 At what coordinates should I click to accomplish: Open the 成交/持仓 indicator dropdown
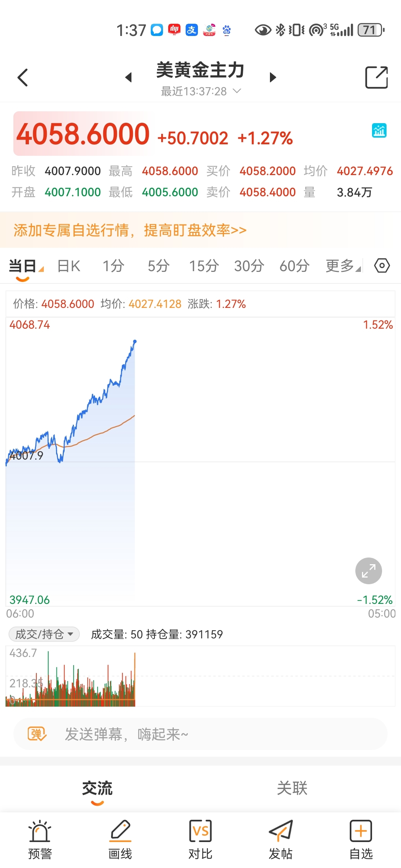[x=44, y=634]
